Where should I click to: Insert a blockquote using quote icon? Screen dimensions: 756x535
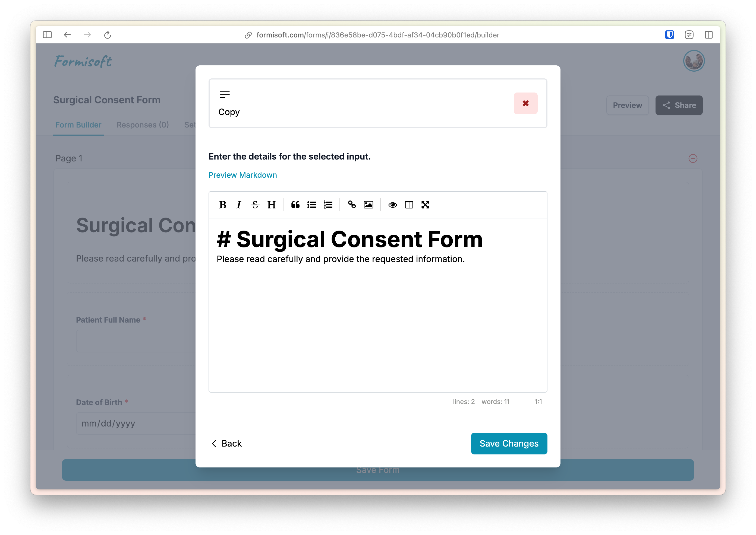point(295,205)
